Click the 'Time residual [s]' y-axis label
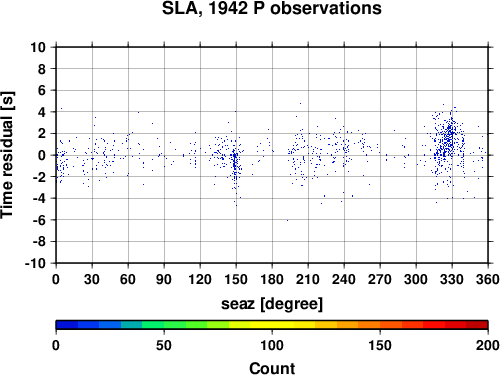500x375 pixels. pos(8,155)
